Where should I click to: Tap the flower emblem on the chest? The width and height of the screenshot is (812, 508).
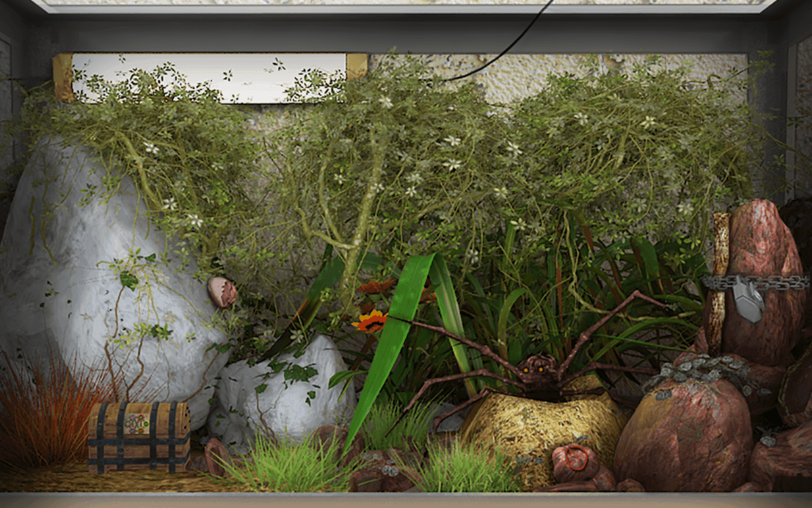(x=136, y=424)
